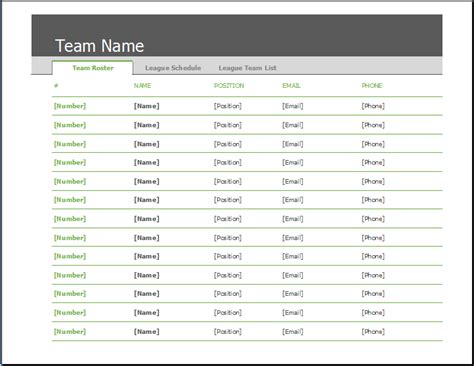This screenshot has height=366, width=474.
Task: Select [Phone] cell in the last roster row
Action: coord(373,332)
